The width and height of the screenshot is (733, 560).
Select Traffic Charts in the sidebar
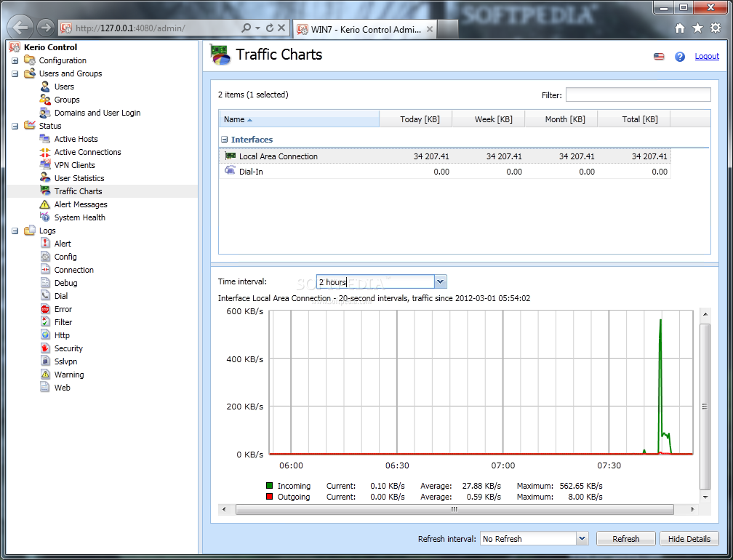pos(78,191)
